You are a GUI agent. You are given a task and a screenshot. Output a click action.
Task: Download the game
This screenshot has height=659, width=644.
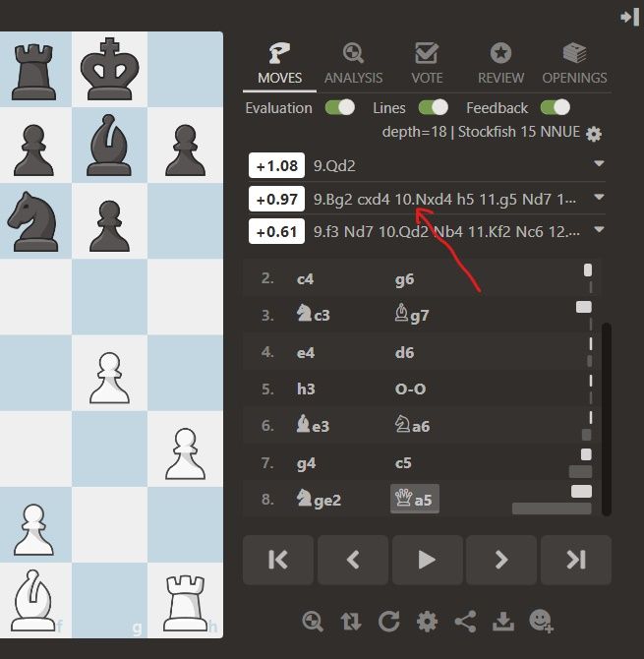[x=503, y=622]
